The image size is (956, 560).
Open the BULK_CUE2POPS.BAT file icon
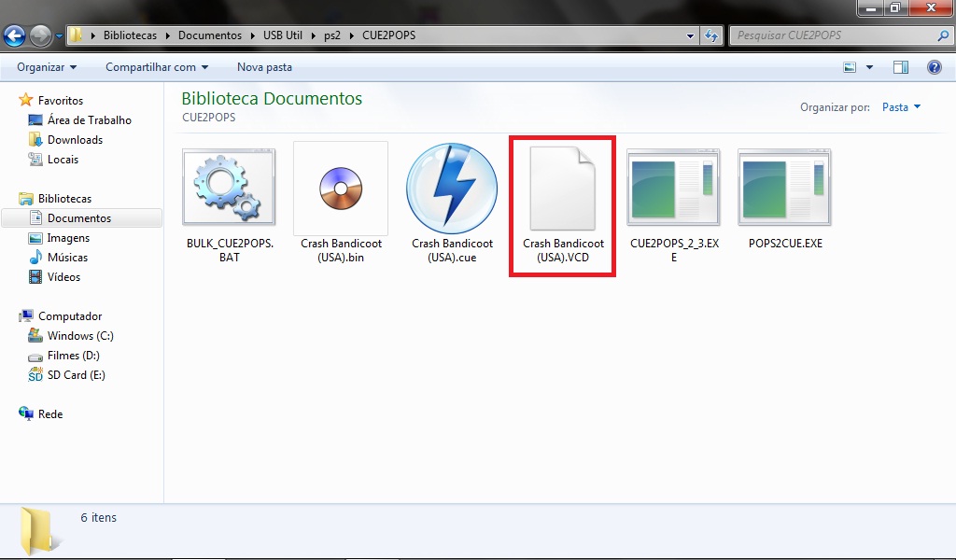229,187
